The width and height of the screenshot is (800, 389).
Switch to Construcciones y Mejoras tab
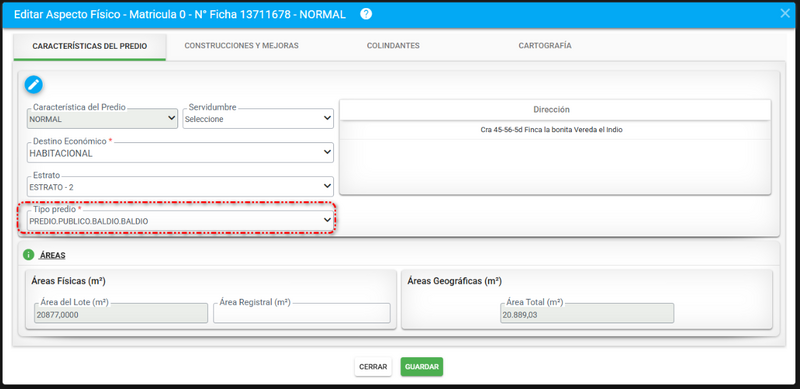pyautogui.click(x=241, y=45)
